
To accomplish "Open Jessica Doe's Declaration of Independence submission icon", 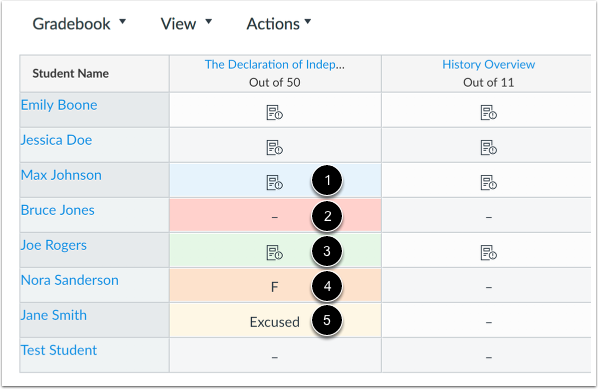I will click(274, 148).
